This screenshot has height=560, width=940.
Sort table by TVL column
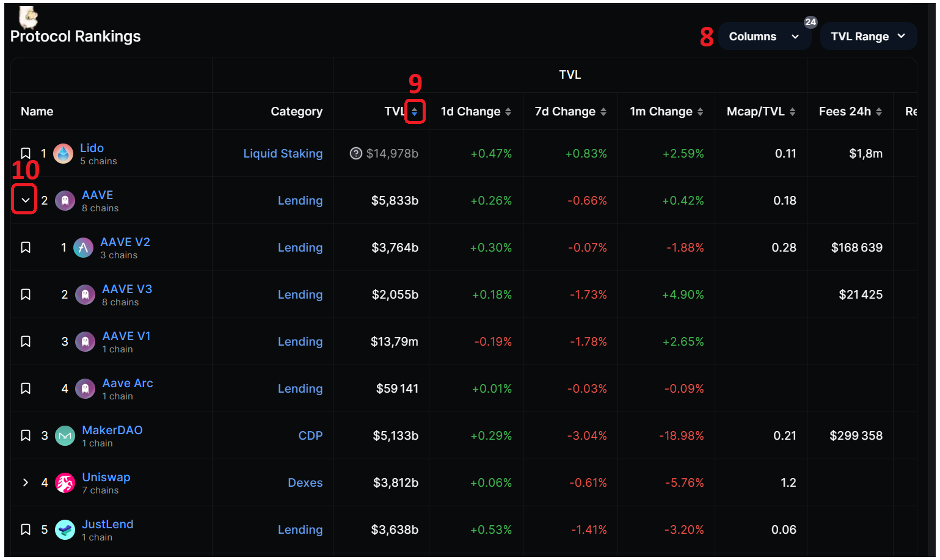pos(414,112)
